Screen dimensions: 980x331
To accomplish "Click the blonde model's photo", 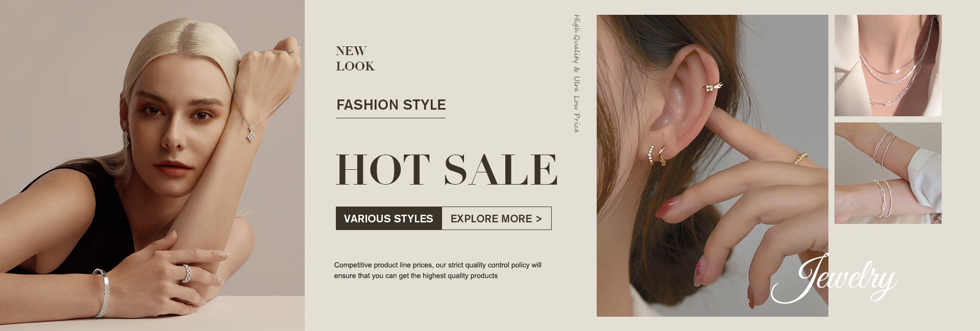I will pos(152,165).
